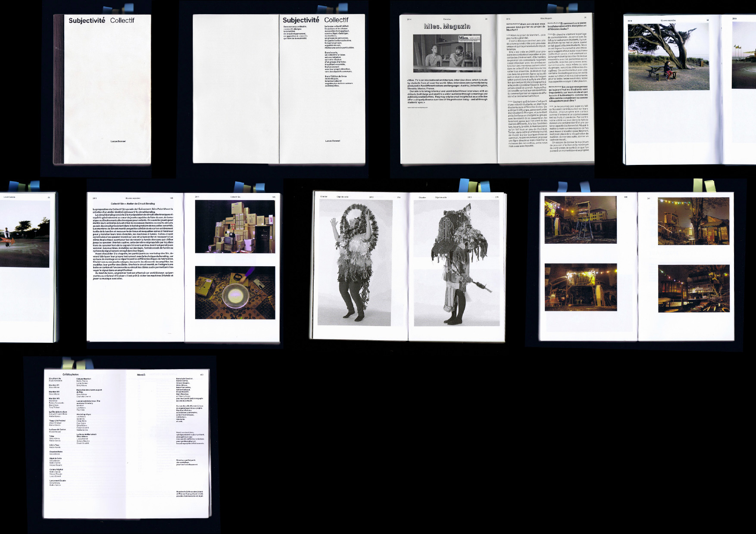Select the Mies. Magazin headline text

pos(447,26)
